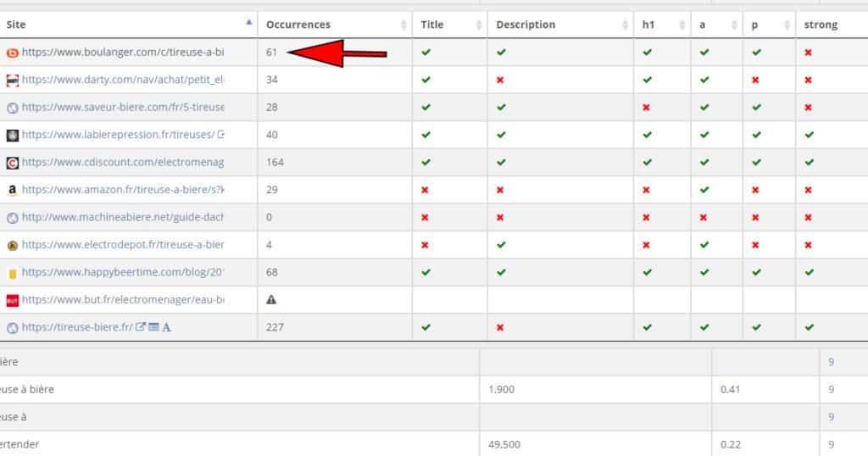Click the 49,500 value in lower table
Image resolution: width=868 pixels, height=456 pixels.
click(x=504, y=444)
